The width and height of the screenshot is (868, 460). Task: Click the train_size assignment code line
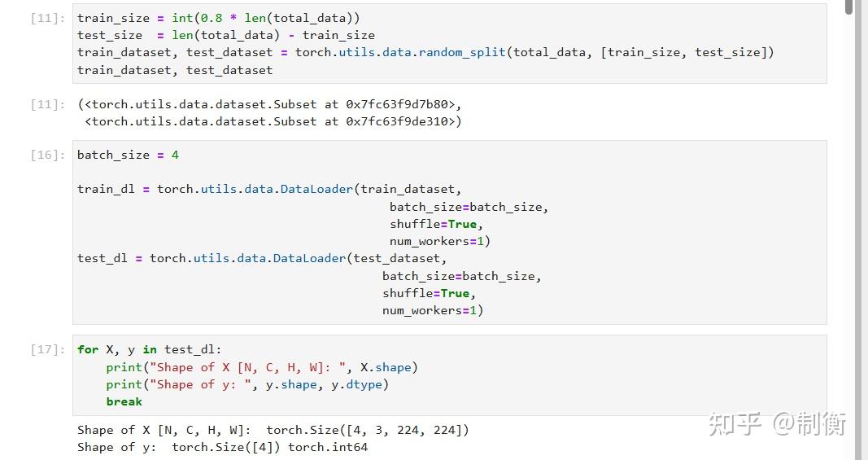coord(218,18)
